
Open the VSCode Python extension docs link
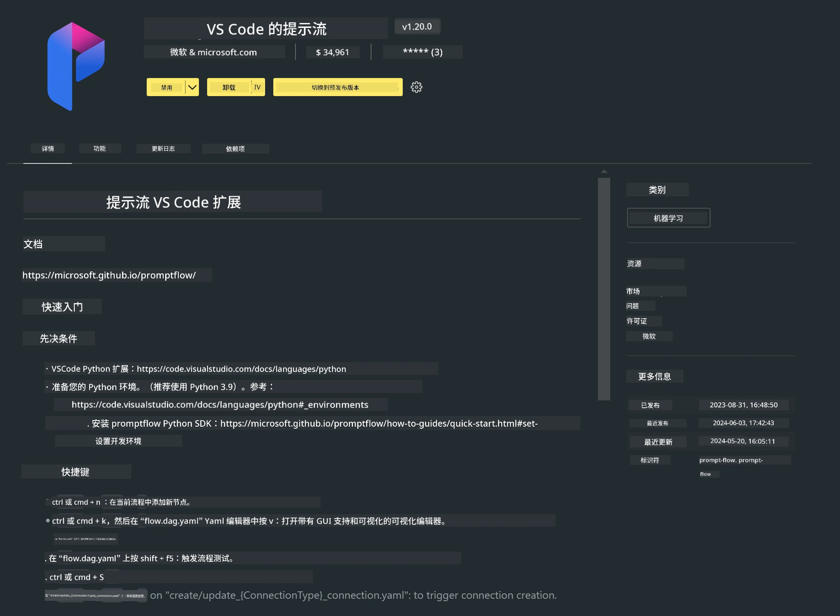click(242, 369)
